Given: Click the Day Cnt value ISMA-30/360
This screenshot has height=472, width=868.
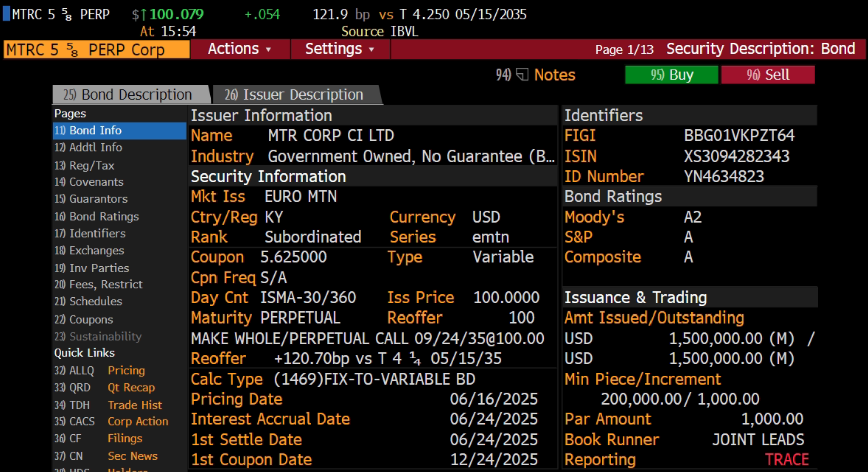Looking at the screenshot, I should 308,298.
